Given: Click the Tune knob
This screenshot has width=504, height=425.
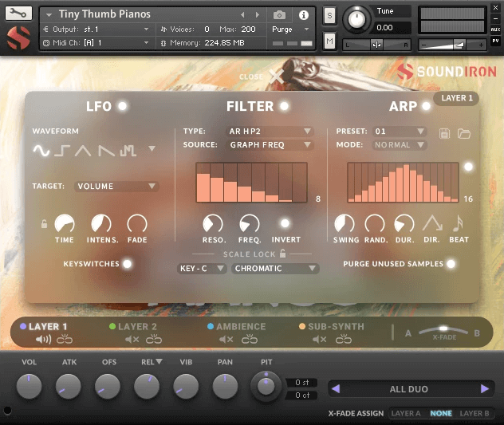Looking at the screenshot, I should click(x=356, y=19).
